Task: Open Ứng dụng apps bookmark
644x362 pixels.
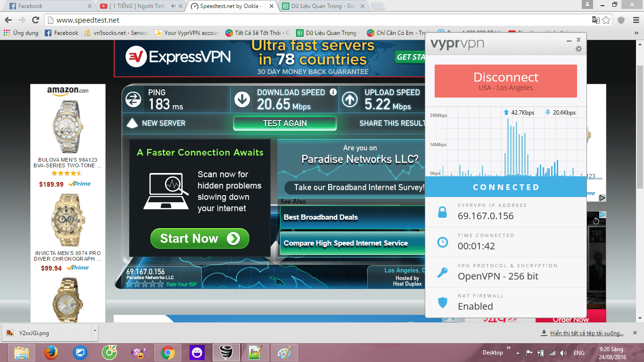Action: (21, 33)
